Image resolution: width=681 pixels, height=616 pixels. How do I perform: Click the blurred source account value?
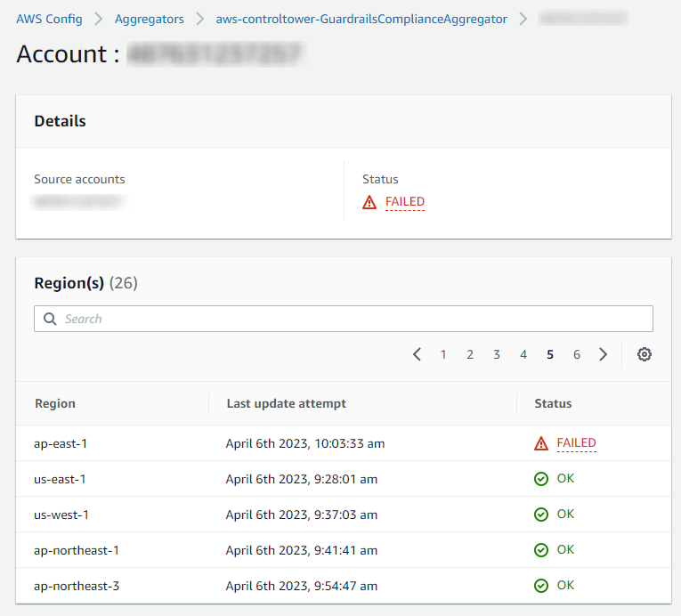[77, 201]
